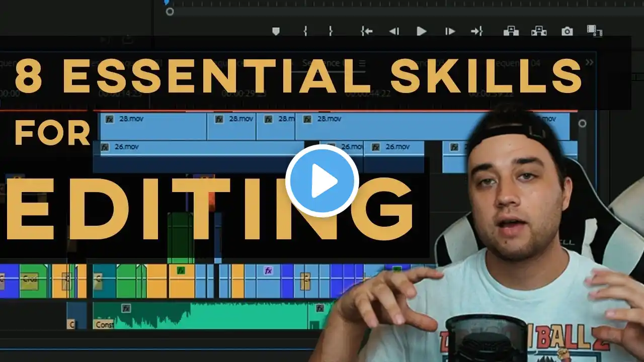The image size is (644, 362).
Task: Step forward one frame
Action: click(450, 31)
